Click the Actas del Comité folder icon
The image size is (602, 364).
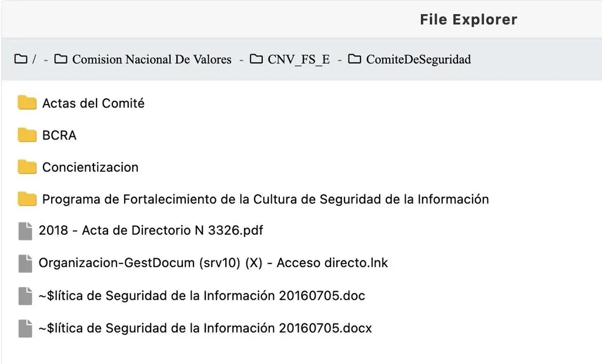27,103
